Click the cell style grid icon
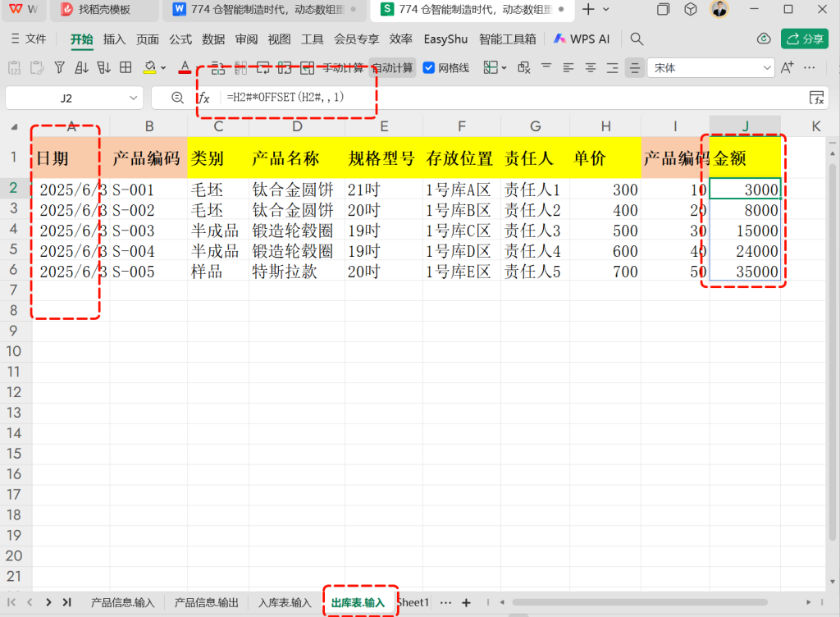The image size is (840, 617). tap(491, 67)
